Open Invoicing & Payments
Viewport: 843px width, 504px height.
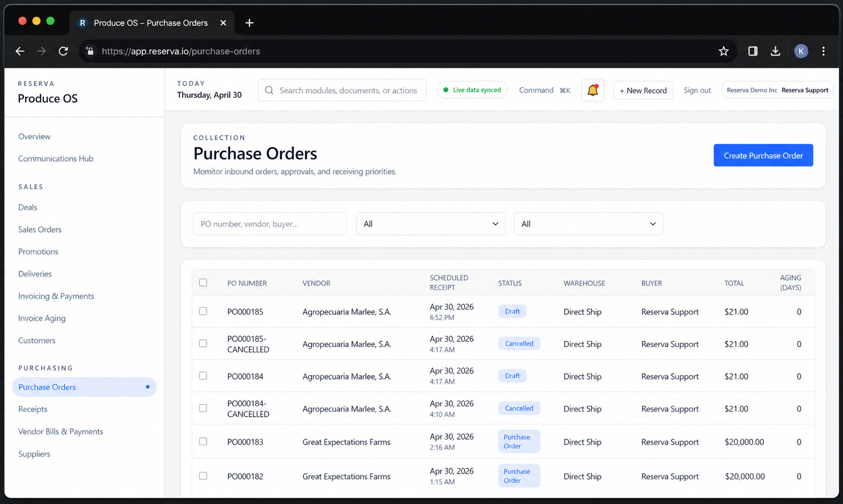pyautogui.click(x=56, y=296)
